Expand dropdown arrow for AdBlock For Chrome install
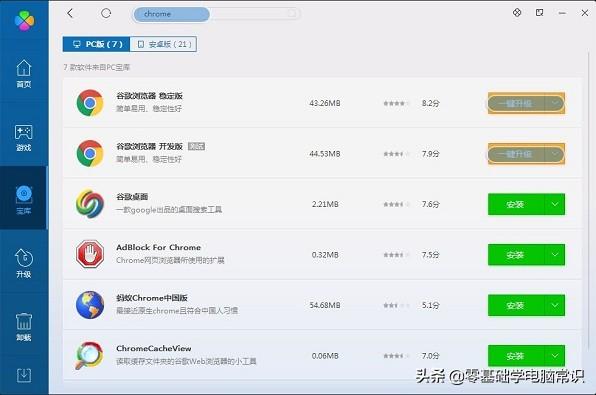This screenshot has height=395, width=596. pos(555,255)
